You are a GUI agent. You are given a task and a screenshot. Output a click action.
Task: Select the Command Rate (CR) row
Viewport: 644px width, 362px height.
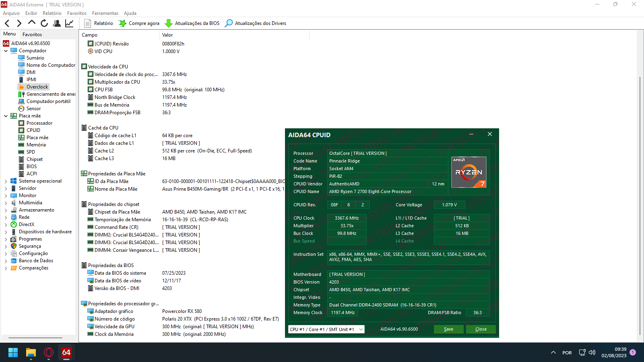coord(116,227)
